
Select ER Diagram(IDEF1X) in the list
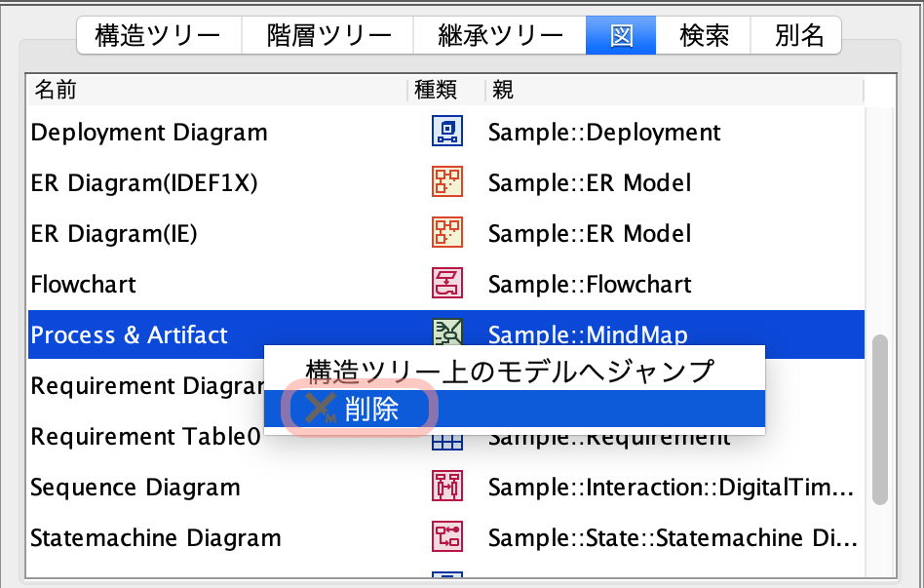click(144, 182)
